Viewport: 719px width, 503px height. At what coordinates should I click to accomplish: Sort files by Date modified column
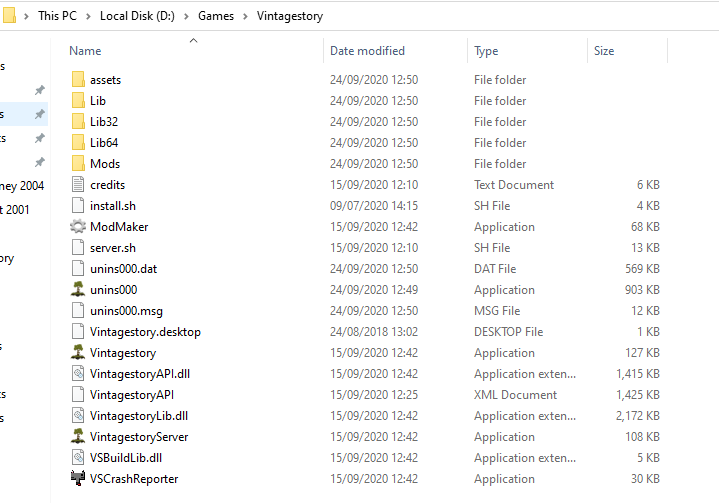(x=367, y=51)
